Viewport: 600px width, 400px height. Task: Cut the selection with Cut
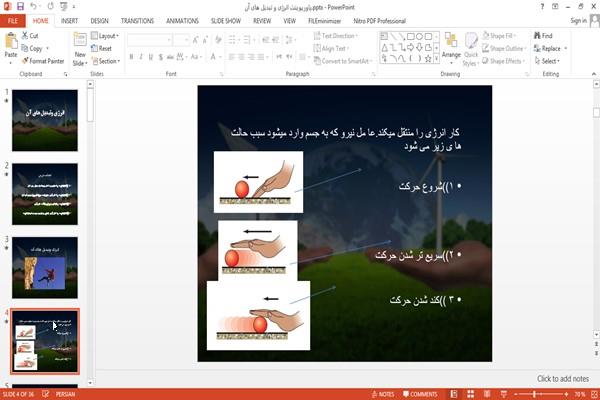[x=30, y=36]
